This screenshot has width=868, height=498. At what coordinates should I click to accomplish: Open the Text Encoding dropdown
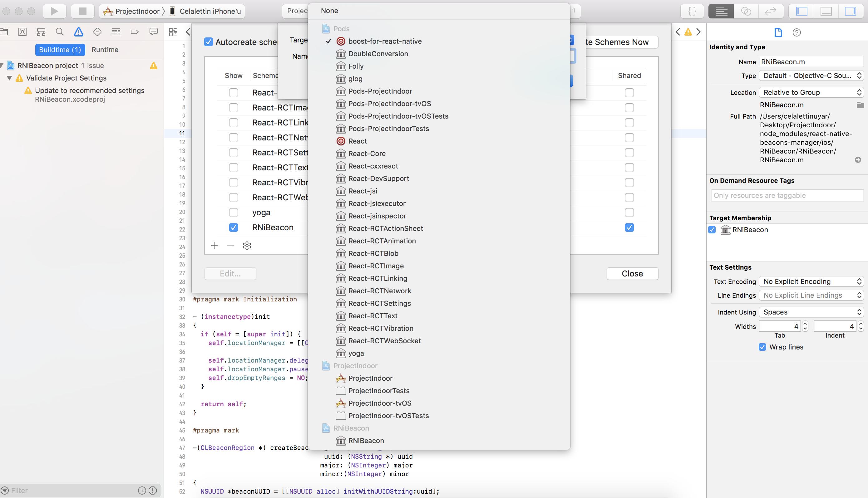click(x=811, y=281)
